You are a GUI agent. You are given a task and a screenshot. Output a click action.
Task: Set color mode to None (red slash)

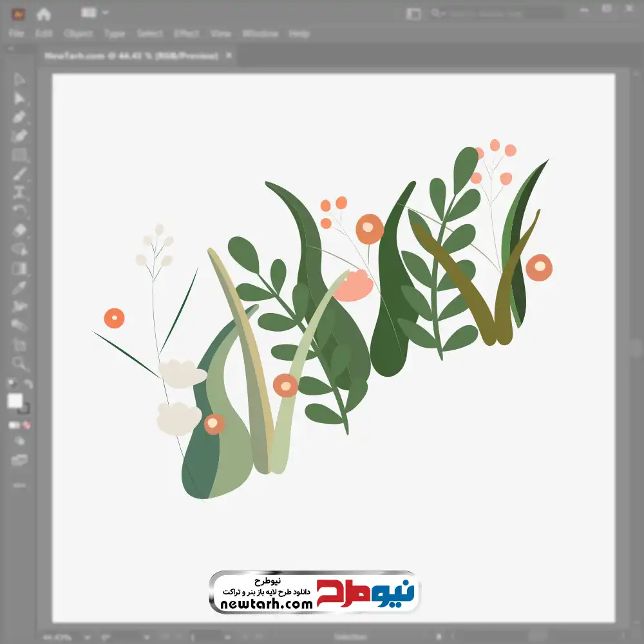click(26, 425)
